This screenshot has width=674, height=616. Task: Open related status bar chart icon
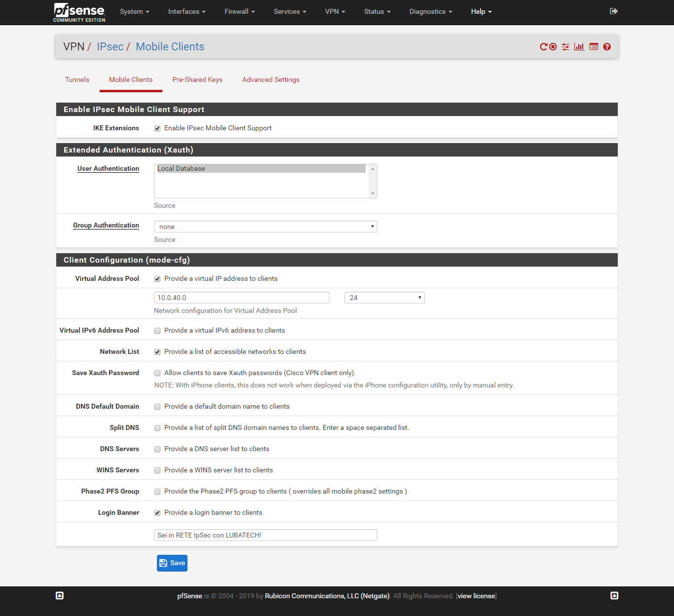tap(579, 46)
